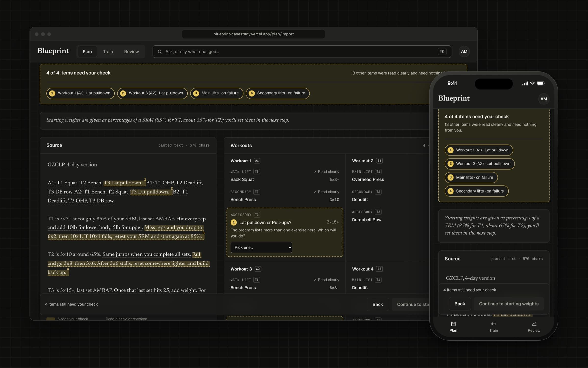Select chip 3 Main lifts on failure in browser
The width and height of the screenshot is (588, 368).
coord(217,93)
